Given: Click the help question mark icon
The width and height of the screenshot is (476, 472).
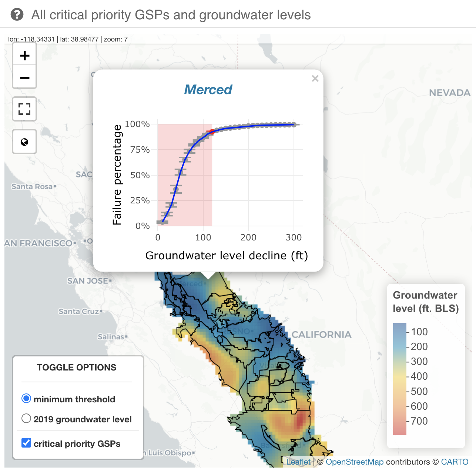Looking at the screenshot, I should (x=17, y=15).
